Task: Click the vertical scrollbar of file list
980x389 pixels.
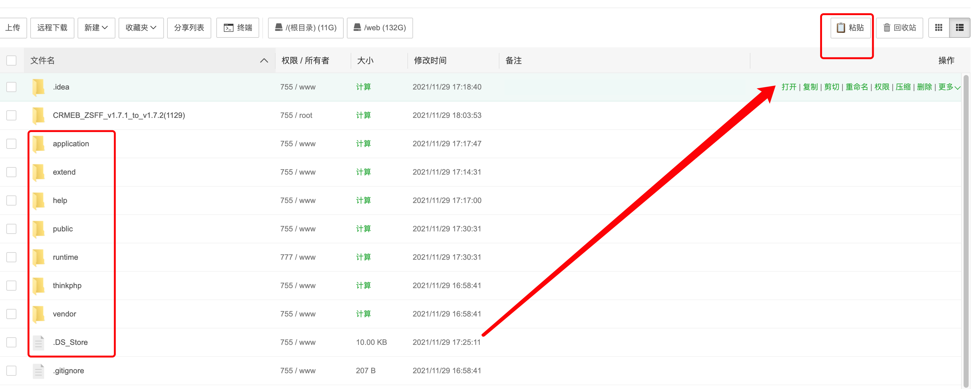Action: click(965, 231)
